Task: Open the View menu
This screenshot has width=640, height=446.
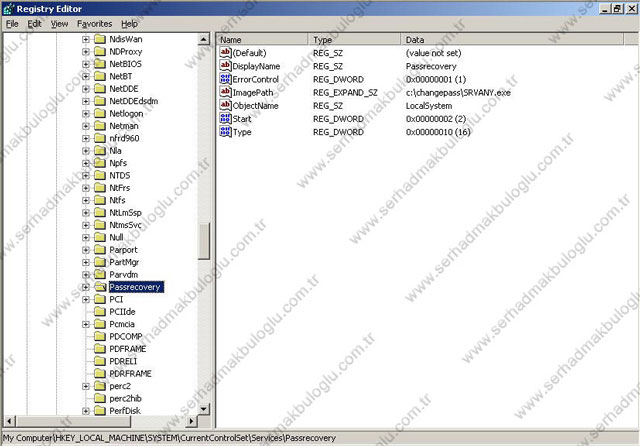Action: coord(59,24)
